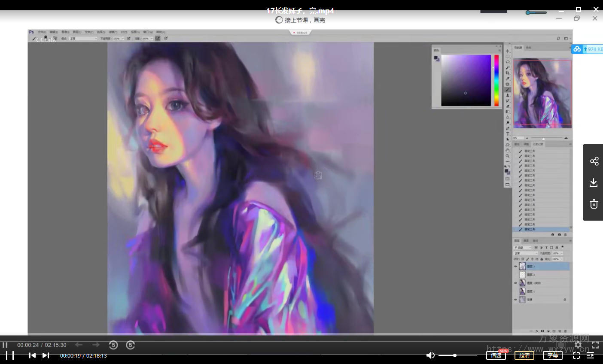Screen dimensions: 603x364
Task: Mute the player volume speaker icon
Action: pyautogui.click(x=430, y=355)
